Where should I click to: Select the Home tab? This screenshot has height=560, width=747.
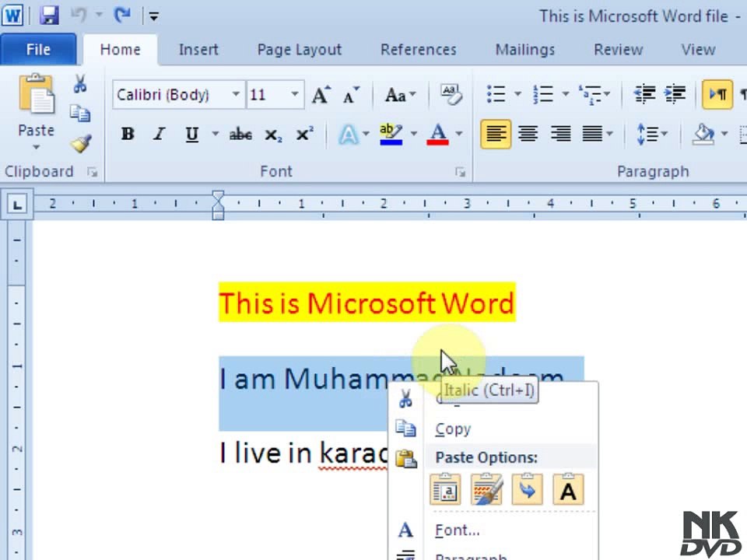tap(120, 50)
